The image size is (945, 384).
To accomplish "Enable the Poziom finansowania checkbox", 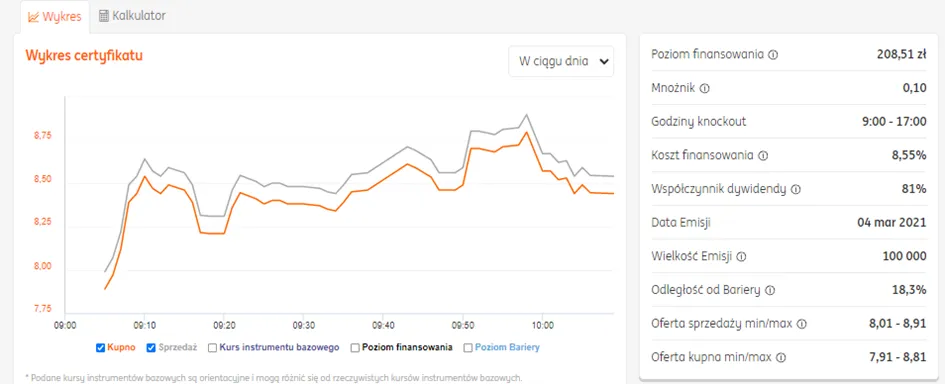I will tap(356, 348).
